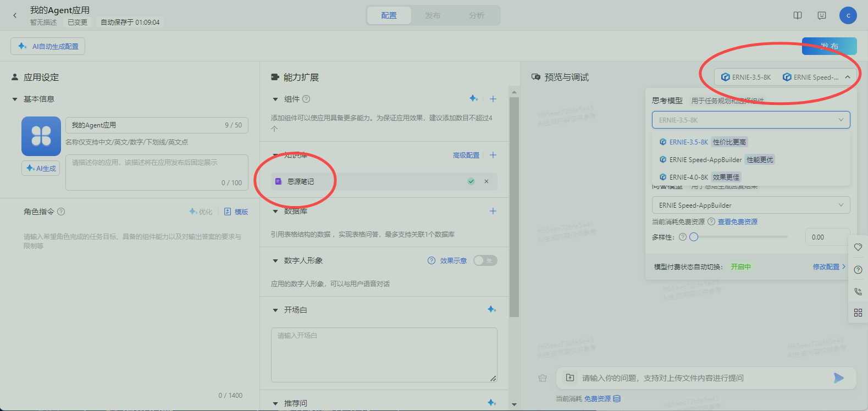868x411 pixels.
Task: Show help for 组件 section
Action: pyautogui.click(x=306, y=99)
